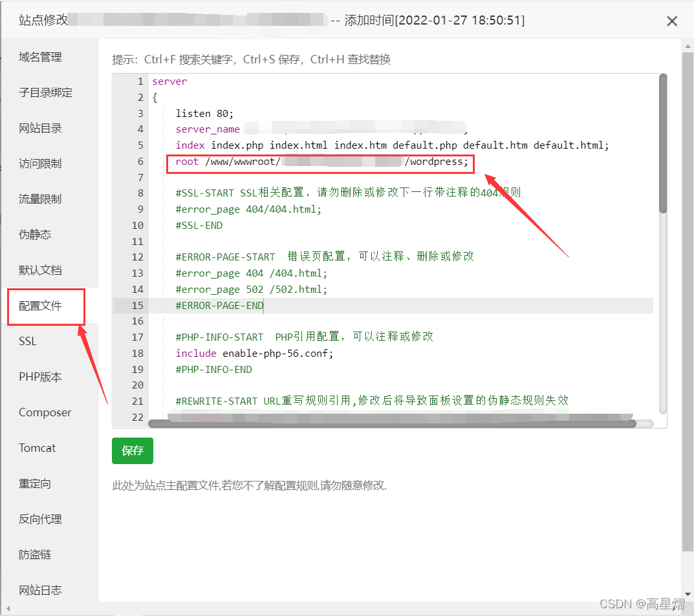The width and height of the screenshot is (694, 616).
Task: Close the site modification dialog
Action: tap(672, 21)
